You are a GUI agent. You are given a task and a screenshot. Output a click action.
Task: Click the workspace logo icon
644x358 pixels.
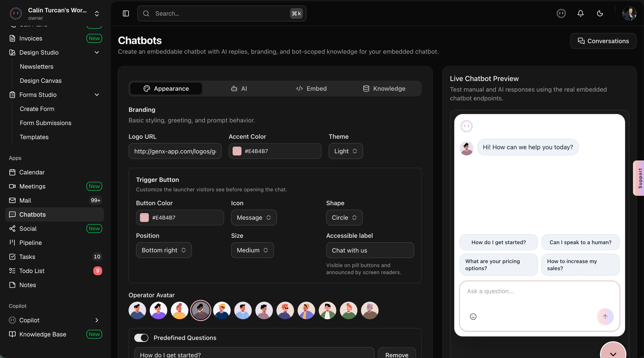pyautogui.click(x=16, y=13)
